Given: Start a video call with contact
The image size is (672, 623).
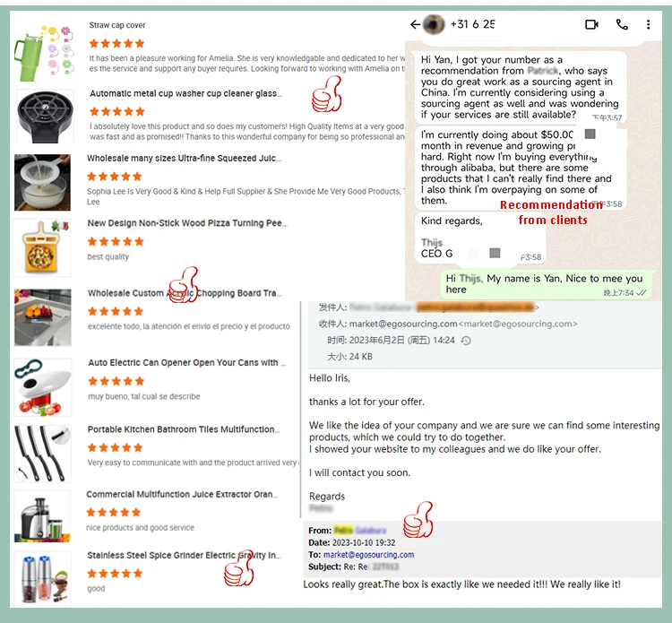Looking at the screenshot, I should pos(591,24).
